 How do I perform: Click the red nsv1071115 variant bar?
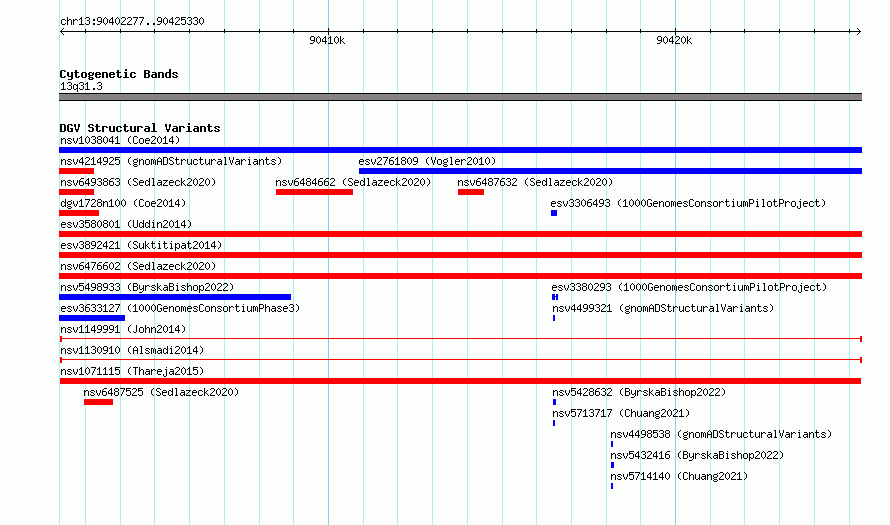[460, 381]
